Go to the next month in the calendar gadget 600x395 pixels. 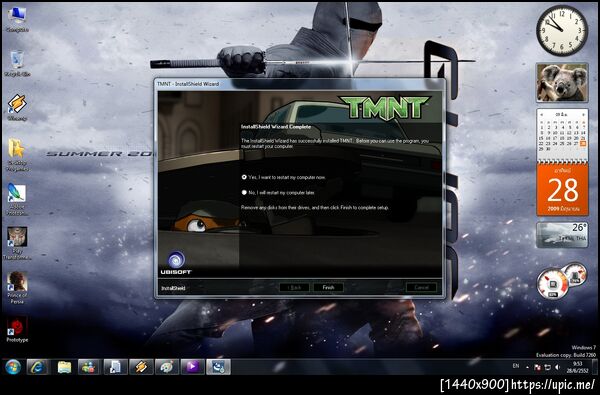pyautogui.click(x=583, y=114)
